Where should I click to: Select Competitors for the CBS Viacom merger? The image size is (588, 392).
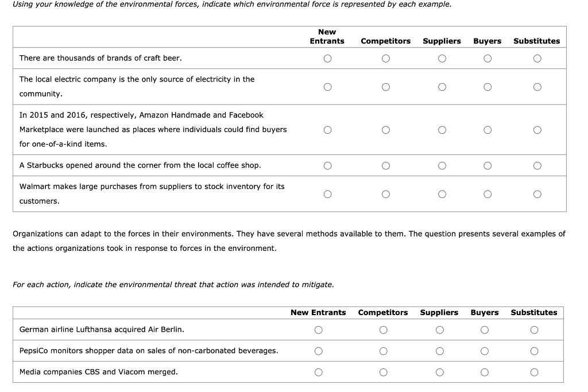pyautogui.click(x=383, y=372)
